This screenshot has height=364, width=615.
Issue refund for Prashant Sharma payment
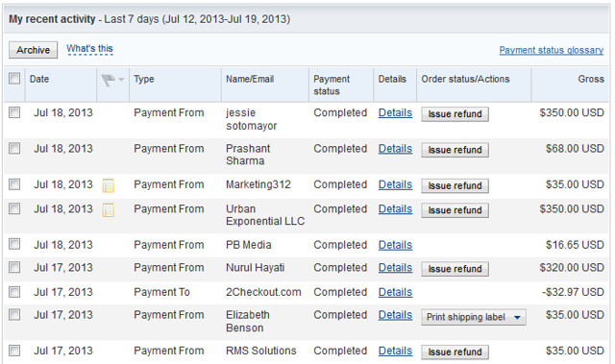[x=455, y=150]
